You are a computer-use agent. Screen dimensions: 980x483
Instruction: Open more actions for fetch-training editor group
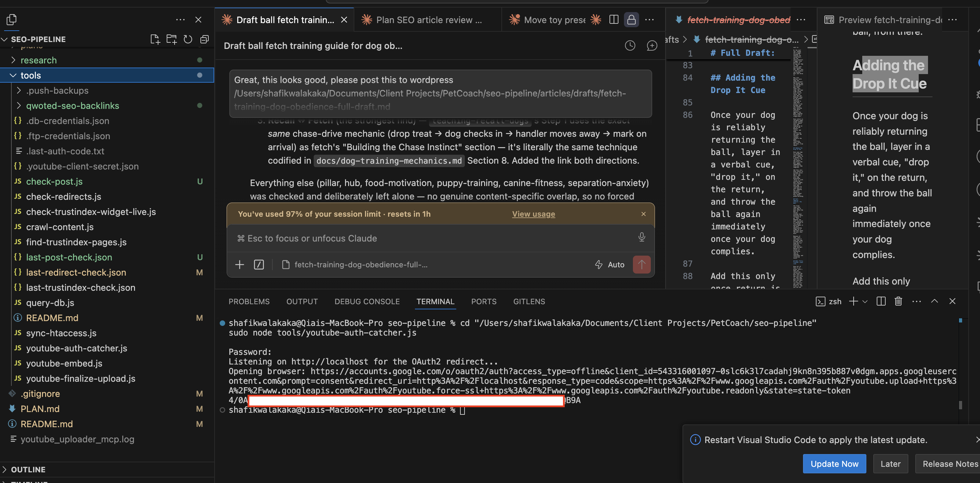pyautogui.click(x=801, y=19)
